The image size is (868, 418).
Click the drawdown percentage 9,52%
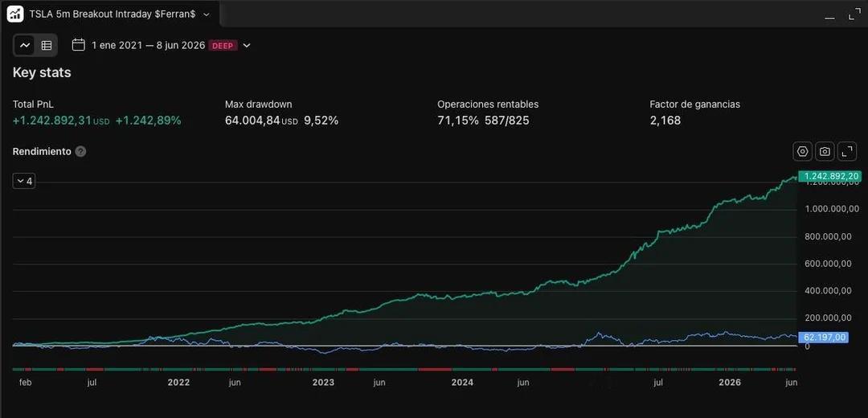tap(321, 120)
